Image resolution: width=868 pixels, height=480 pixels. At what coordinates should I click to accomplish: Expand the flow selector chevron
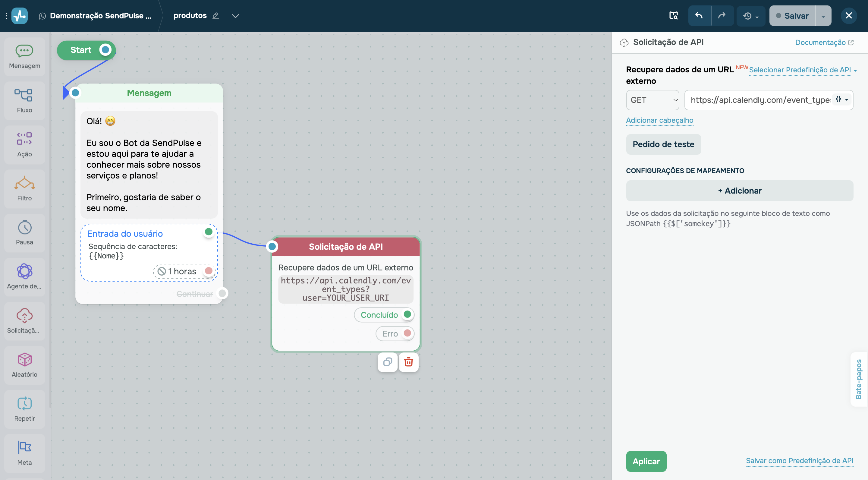235,16
